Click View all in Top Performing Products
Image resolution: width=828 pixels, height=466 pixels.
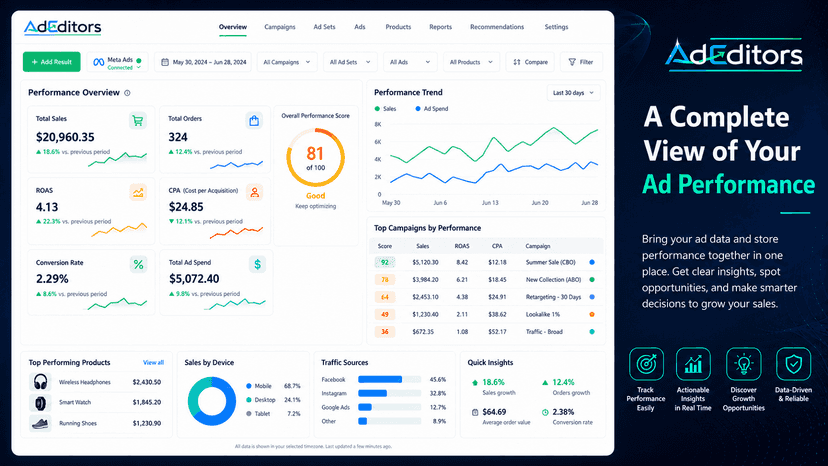pos(153,362)
